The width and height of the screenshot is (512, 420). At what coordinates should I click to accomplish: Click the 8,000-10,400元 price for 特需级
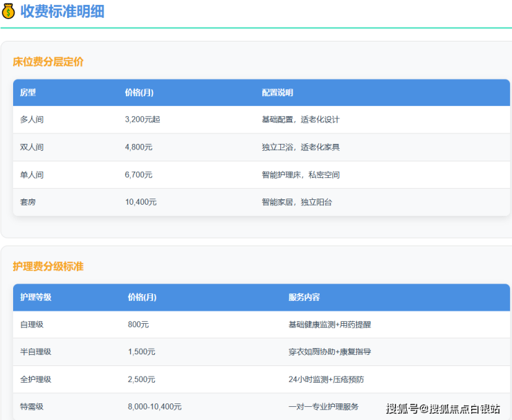pyautogui.click(x=154, y=407)
